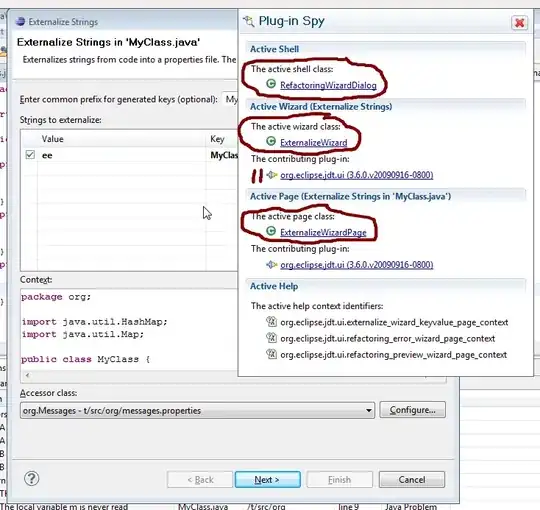Click the Active Page section header
Screen dimensions: 540x510
click(350, 196)
